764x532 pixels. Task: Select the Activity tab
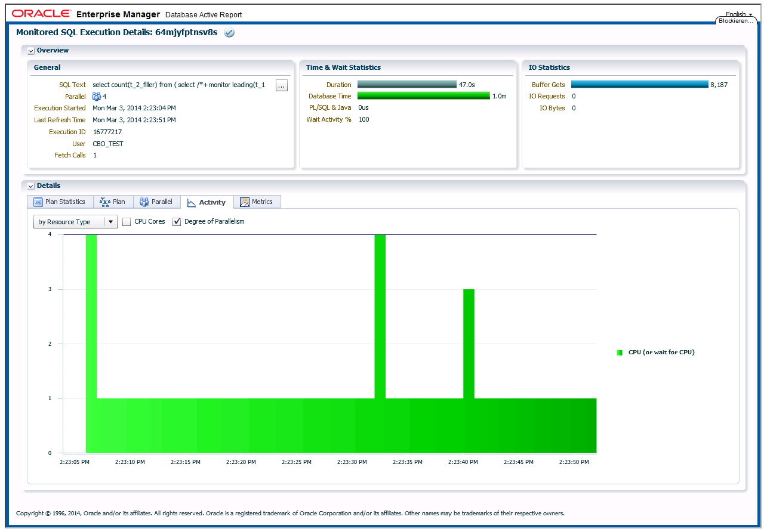(207, 203)
